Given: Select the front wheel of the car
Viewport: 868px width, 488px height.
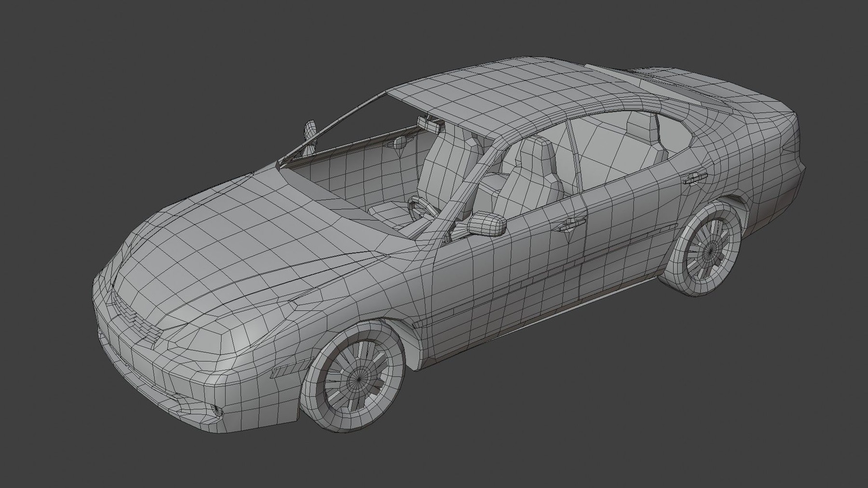Looking at the screenshot, I should pyautogui.click(x=354, y=376).
